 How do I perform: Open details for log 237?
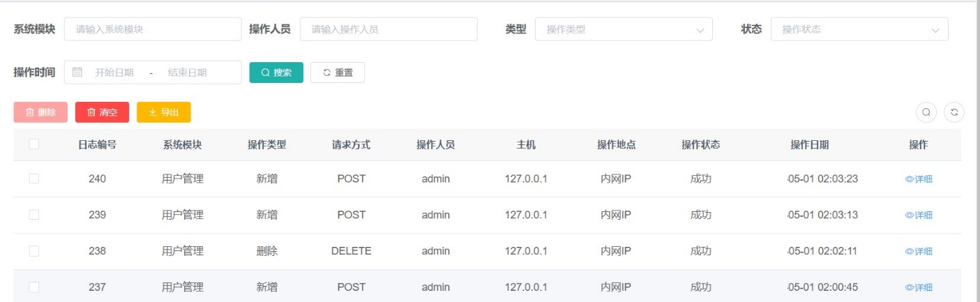point(919,287)
